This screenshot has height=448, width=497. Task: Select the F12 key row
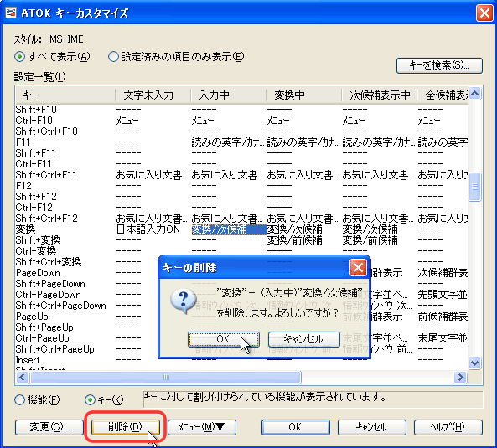241,186
